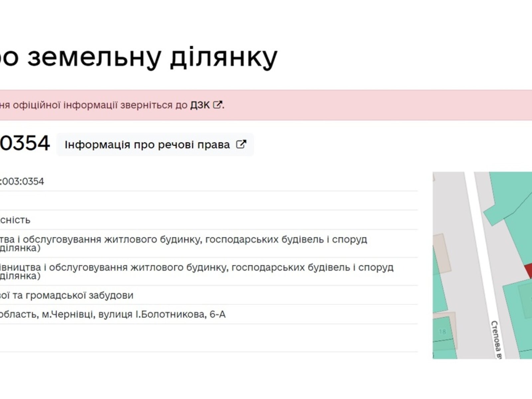Click external-link icon in Інформація про речові права
Screen dimensions: 532x399
click(x=241, y=144)
